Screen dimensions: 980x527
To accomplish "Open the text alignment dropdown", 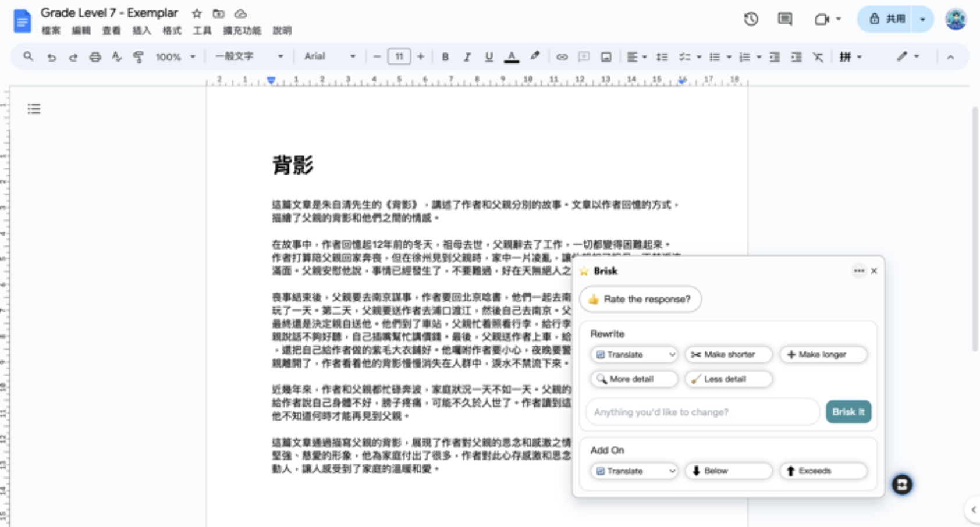I will [x=637, y=57].
